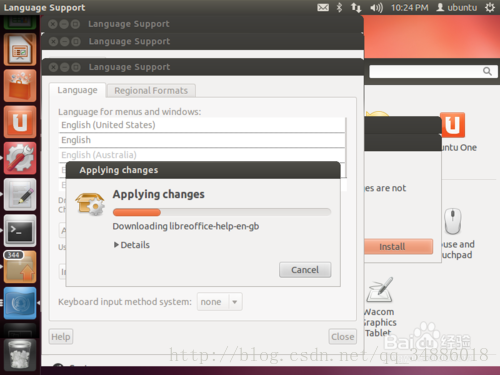Launch the text editor from launcher
The image size is (500, 375).
tap(20, 195)
